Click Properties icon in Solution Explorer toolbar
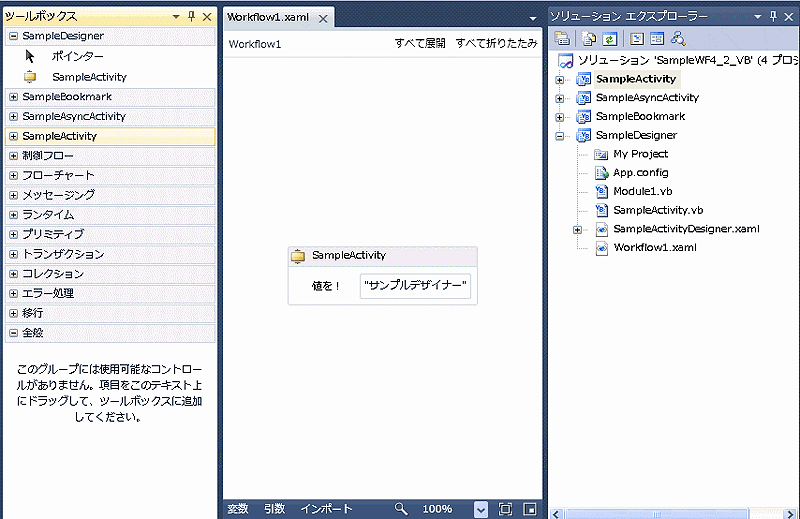The image size is (800, 519). (562, 38)
